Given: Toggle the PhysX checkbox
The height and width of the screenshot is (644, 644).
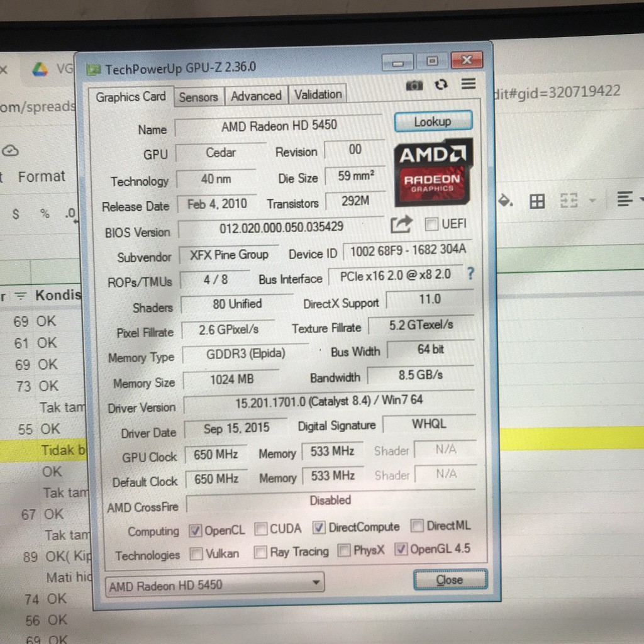Looking at the screenshot, I should coord(344,550).
